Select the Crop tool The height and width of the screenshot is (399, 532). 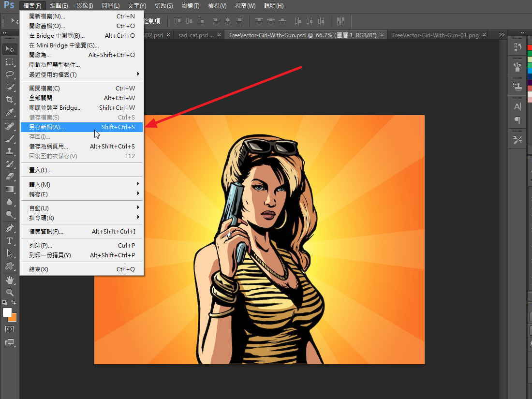(x=10, y=100)
